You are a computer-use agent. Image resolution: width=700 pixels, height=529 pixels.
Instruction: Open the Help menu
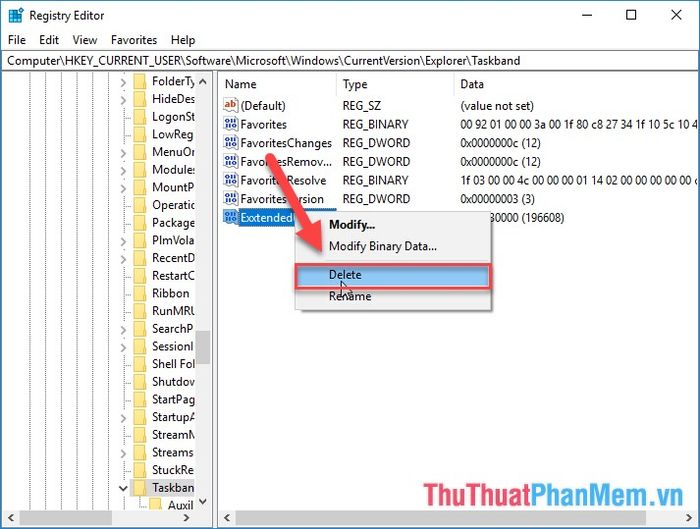tap(183, 40)
